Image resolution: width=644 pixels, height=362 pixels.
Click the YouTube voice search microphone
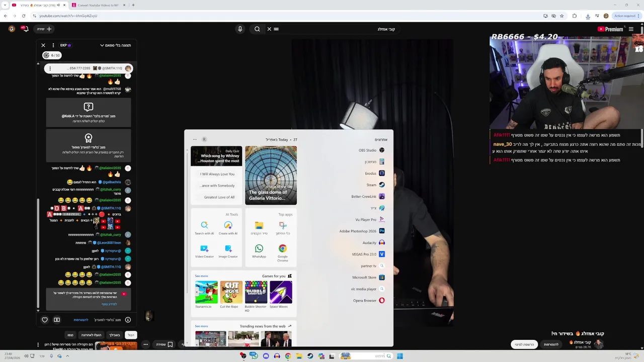(240, 29)
